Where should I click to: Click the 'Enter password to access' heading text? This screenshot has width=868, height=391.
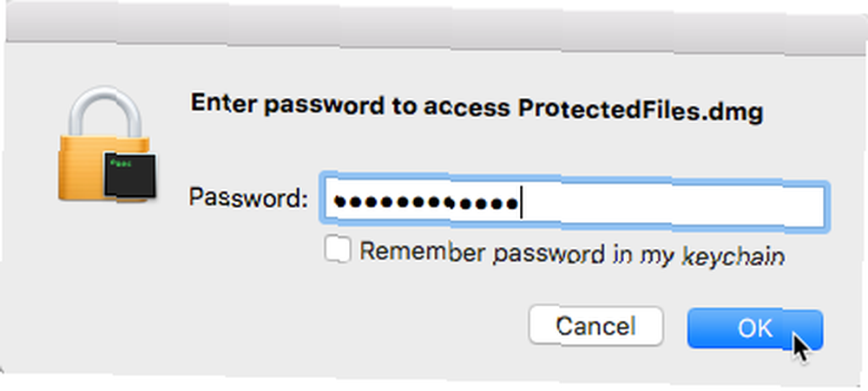(x=350, y=105)
